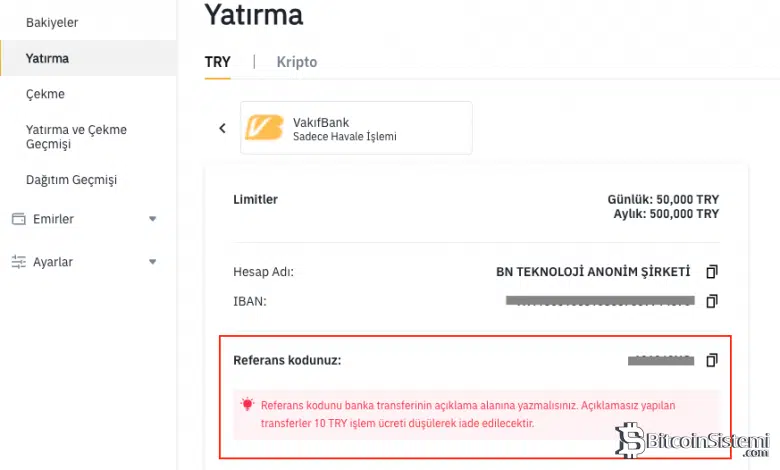Open Dağıtım Geçmişi page
The image size is (780, 470).
click(x=71, y=180)
